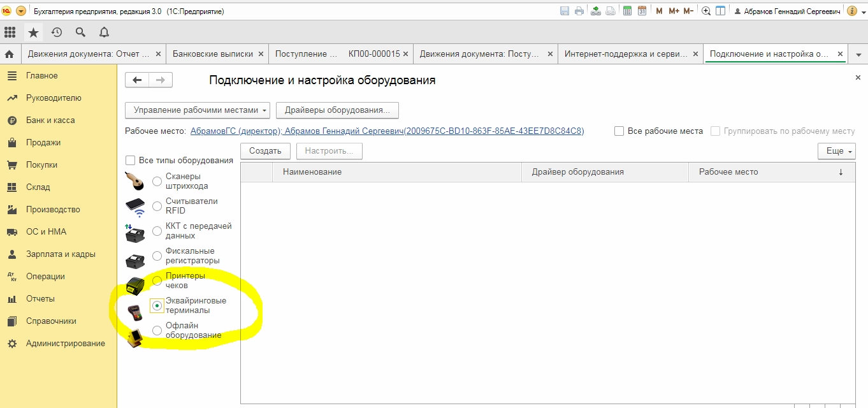Click the offline equipment device icon
This screenshot has width=868, height=408.
point(135,337)
